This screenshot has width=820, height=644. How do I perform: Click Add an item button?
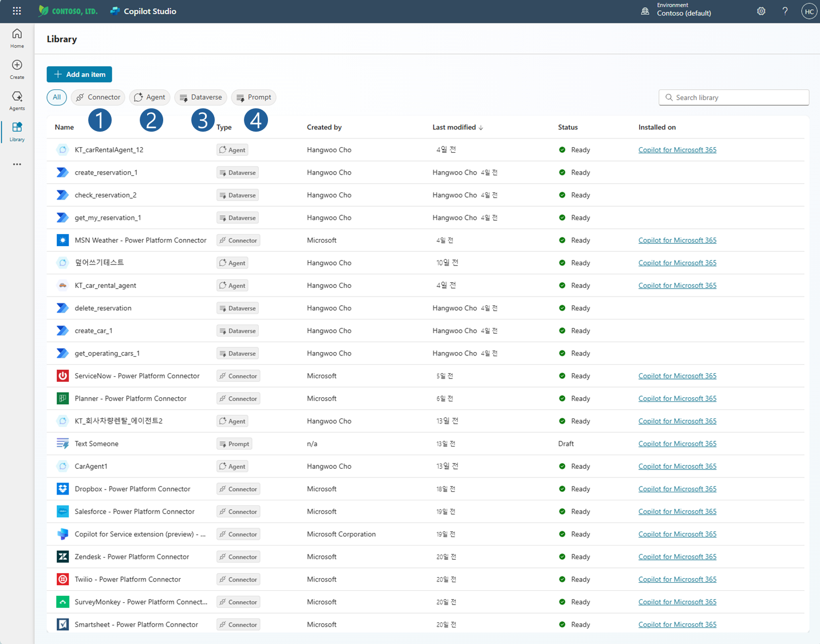80,74
